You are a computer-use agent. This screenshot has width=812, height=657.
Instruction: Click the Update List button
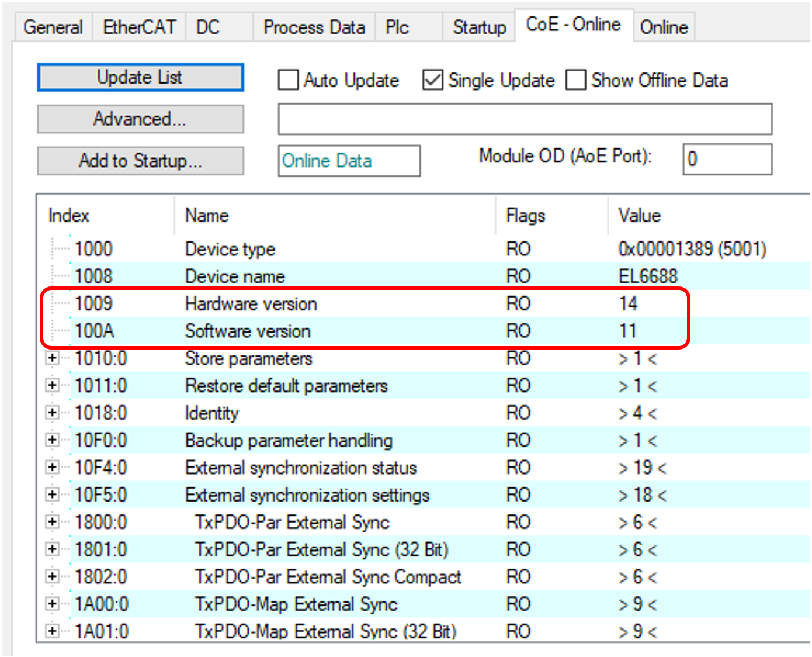pos(140,78)
